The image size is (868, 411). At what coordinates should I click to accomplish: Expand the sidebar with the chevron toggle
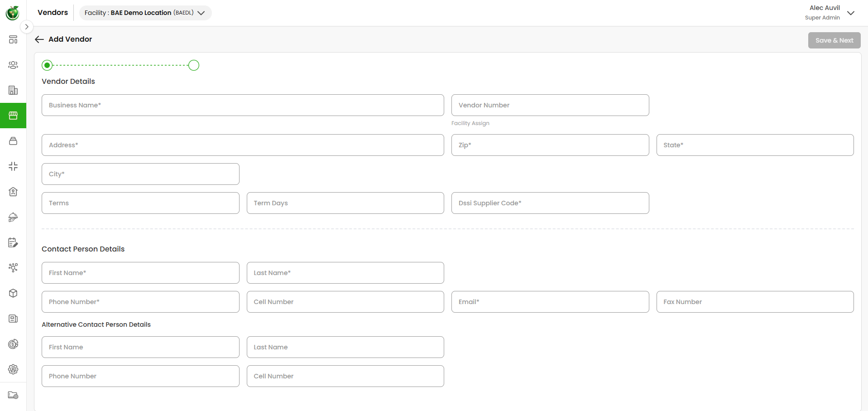click(27, 27)
